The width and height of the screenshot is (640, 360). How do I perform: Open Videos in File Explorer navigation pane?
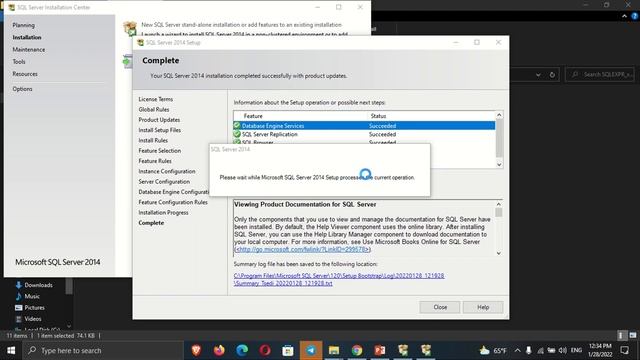pos(33,319)
